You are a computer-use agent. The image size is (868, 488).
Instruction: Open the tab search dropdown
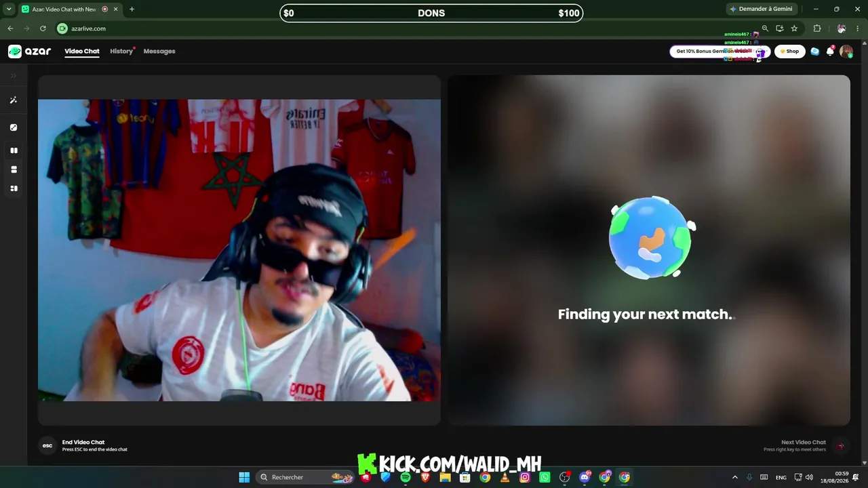[9, 9]
